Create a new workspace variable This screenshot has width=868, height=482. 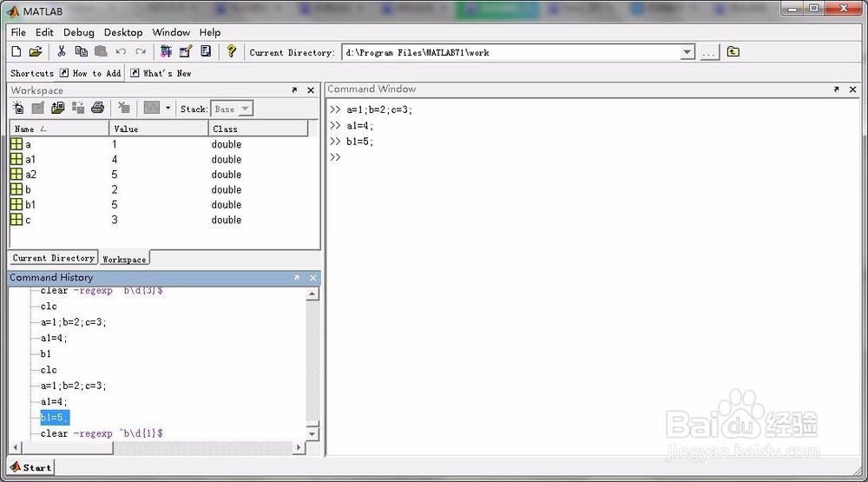[18, 108]
